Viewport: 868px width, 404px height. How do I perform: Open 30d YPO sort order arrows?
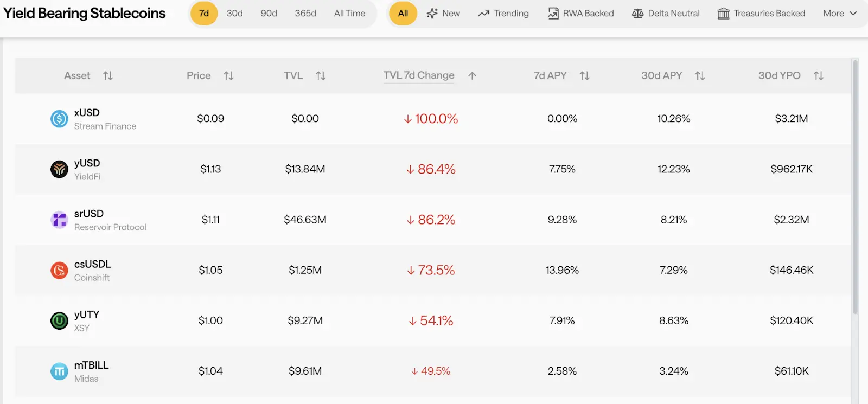click(818, 76)
